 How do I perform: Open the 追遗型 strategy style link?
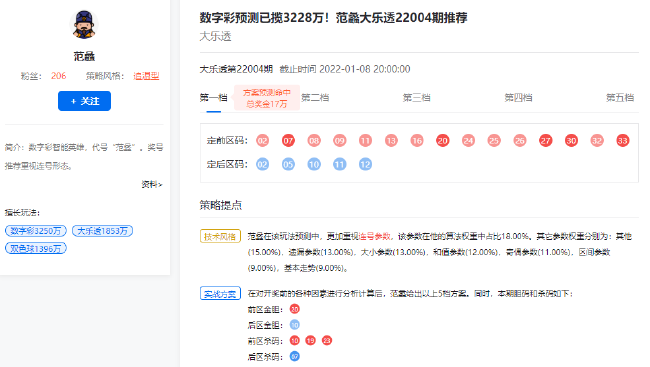(x=146, y=76)
